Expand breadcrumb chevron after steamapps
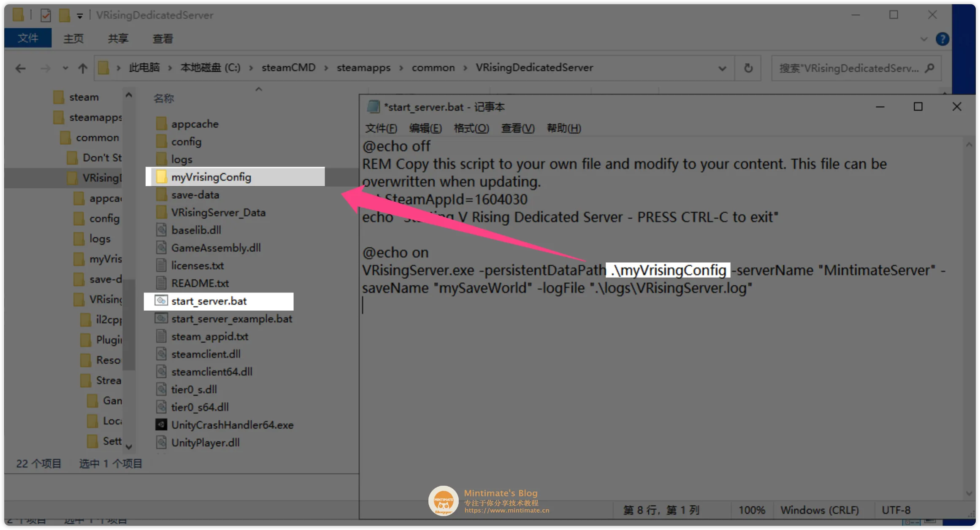Viewport: 980px width, 530px height. 401,68
